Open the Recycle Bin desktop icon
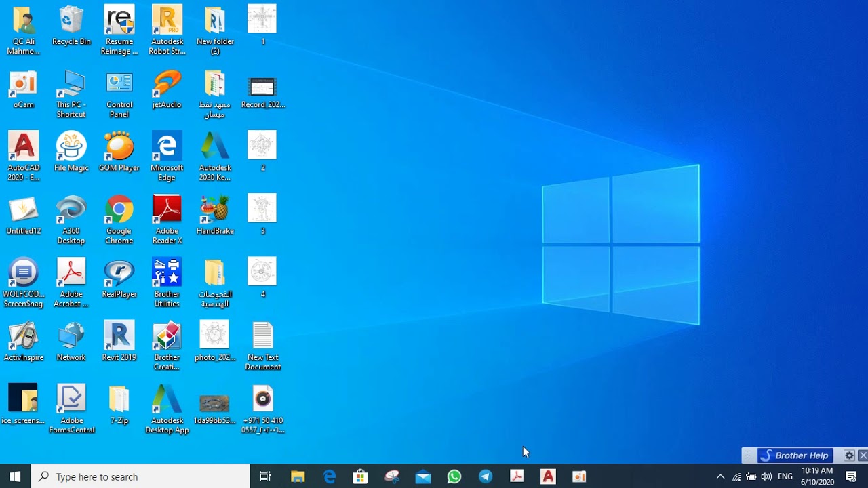This screenshot has width=868, height=488. 71,26
